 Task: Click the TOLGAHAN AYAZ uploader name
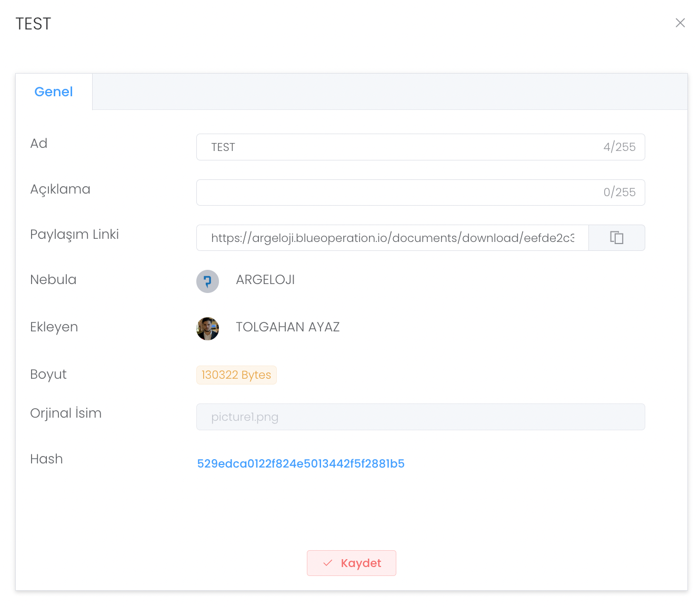287,327
